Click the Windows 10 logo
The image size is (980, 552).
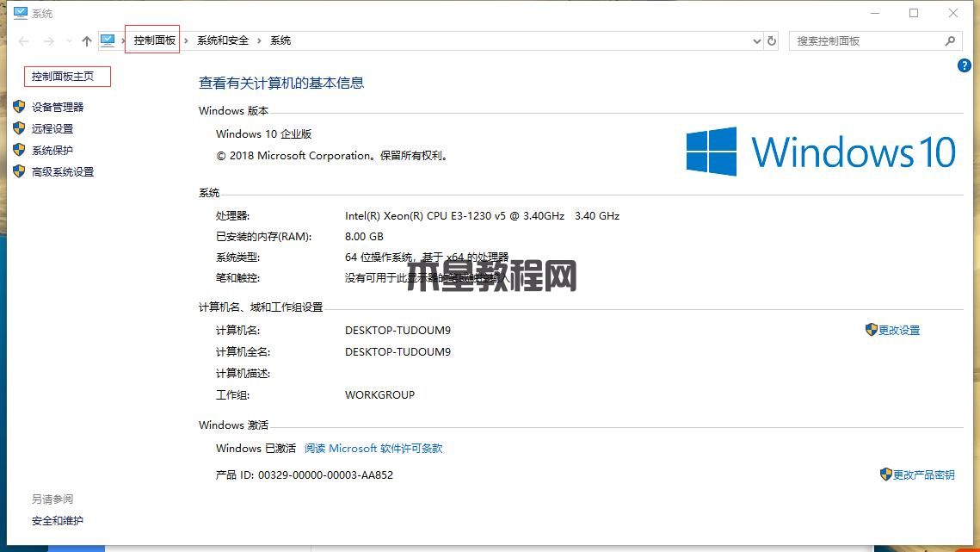point(821,152)
